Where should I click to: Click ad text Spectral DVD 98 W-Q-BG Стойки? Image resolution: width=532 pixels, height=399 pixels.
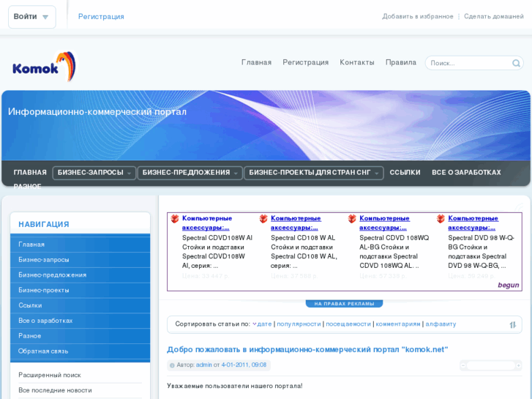tap(481, 252)
